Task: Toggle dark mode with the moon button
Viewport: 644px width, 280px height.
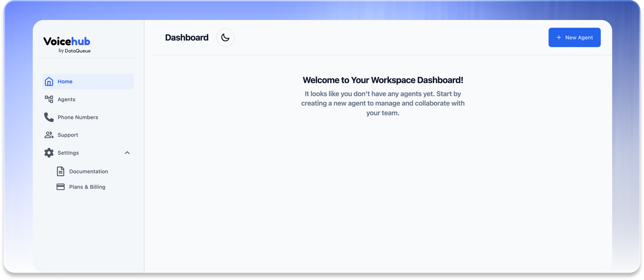Action: 225,38
